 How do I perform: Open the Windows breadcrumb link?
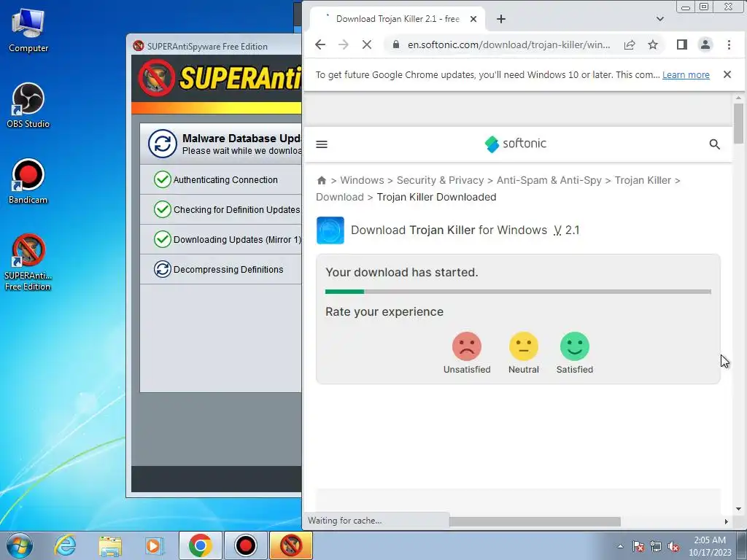pyautogui.click(x=362, y=181)
